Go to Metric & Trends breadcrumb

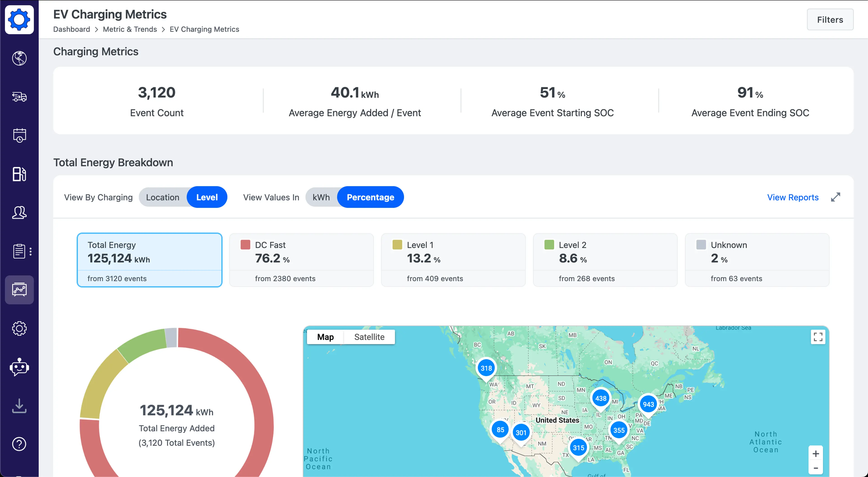pyautogui.click(x=130, y=29)
